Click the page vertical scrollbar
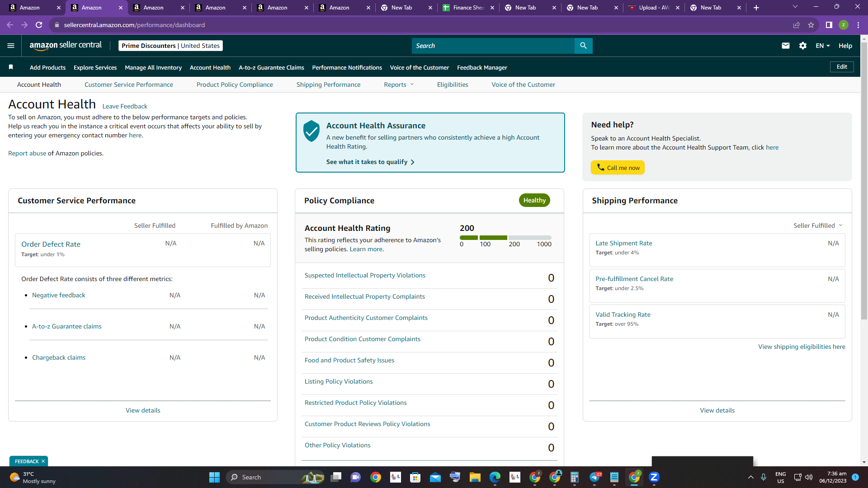Image resolution: width=868 pixels, height=488 pixels. [x=864, y=181]
